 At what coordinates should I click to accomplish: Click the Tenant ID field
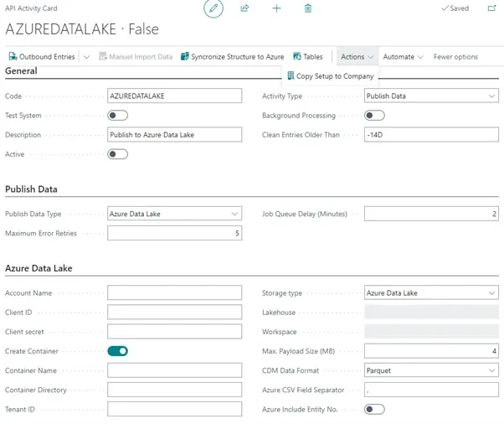[x=174, y=409]
